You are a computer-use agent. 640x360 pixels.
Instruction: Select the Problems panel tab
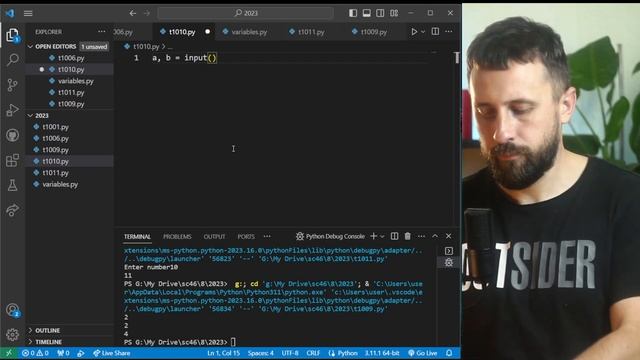177,237
